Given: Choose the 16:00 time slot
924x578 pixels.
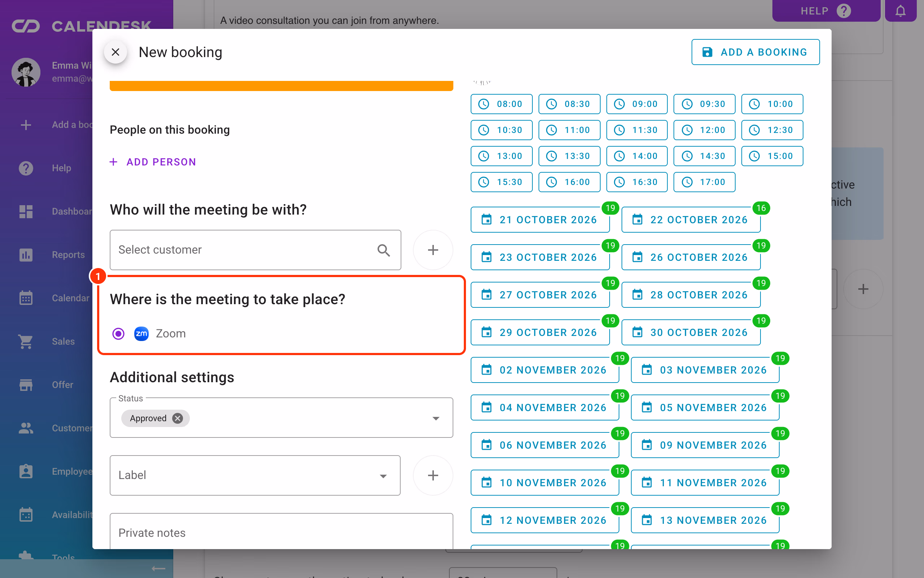Looking at the screenshot, I should click(x=569, y=182).
